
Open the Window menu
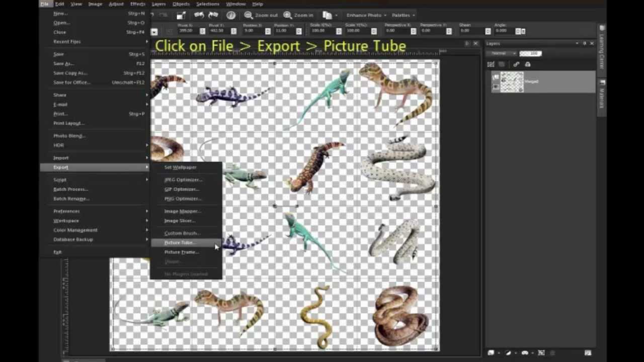click(235, 4)
